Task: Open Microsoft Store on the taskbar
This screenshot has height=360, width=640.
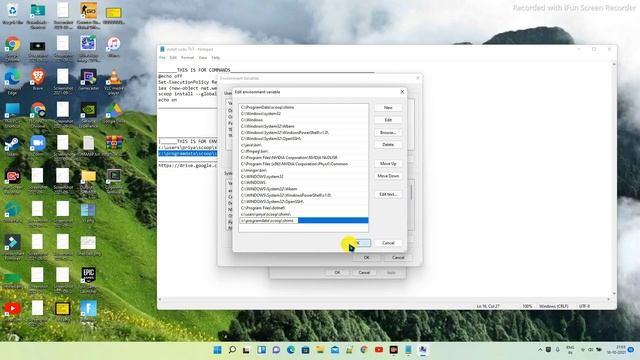Action: pyautogui.click(x=305, y=350)
